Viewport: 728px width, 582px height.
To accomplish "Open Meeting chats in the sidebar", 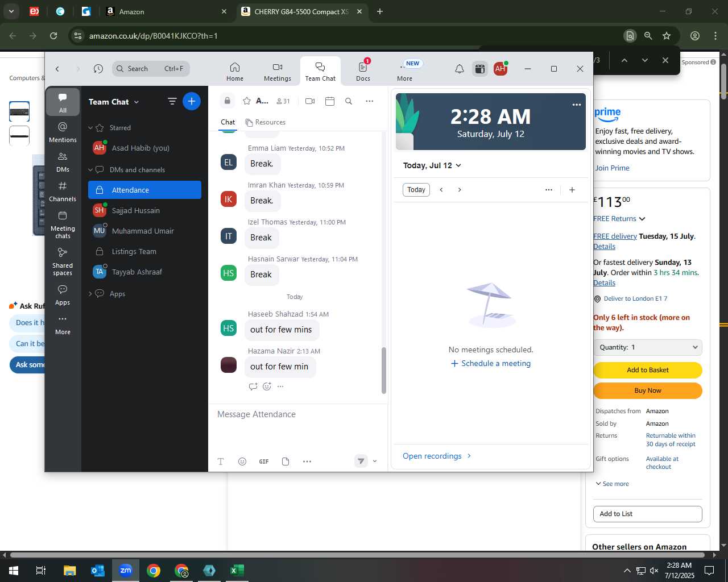I will coord(63,224).
